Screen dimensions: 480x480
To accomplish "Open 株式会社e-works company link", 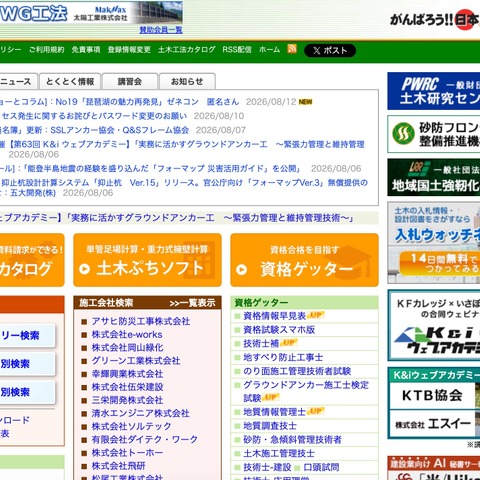I will coord(127,334).
